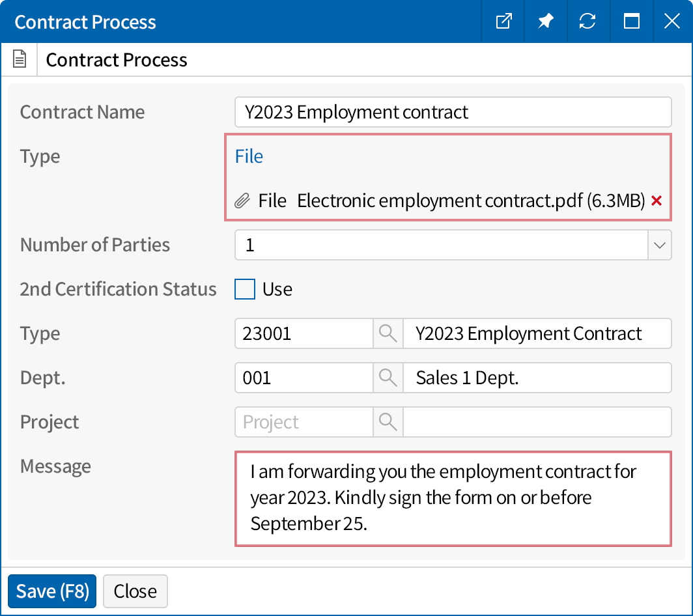The width and height of the screenshot is (693, 616).
Task: Click the document icon beside Contract Process
Action: point(20,60)
